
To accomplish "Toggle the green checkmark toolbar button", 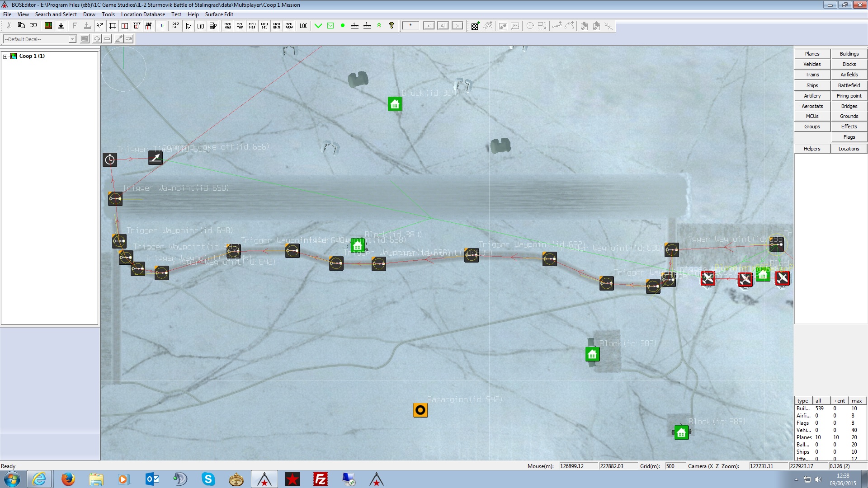I will coord(318,26).
